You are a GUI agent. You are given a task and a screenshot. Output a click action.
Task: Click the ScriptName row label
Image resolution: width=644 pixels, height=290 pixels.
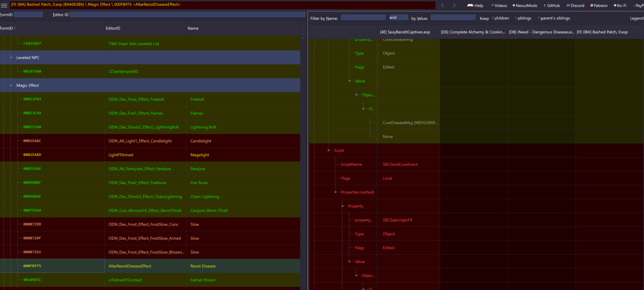pos(352,164)
